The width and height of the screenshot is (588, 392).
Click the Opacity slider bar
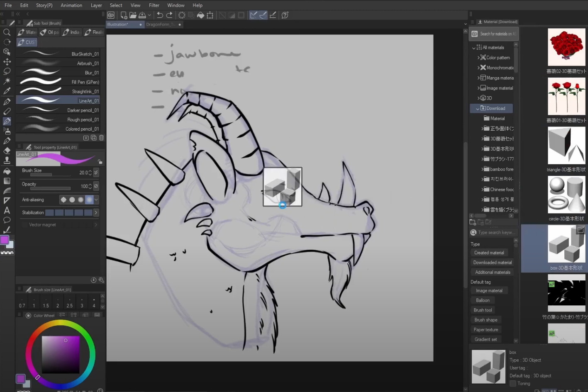coord(50,189)
